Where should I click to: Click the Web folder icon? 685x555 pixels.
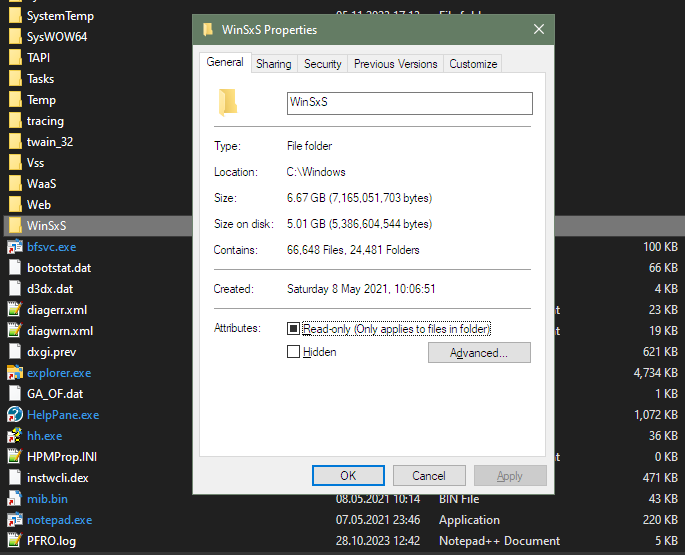[15, 205]
